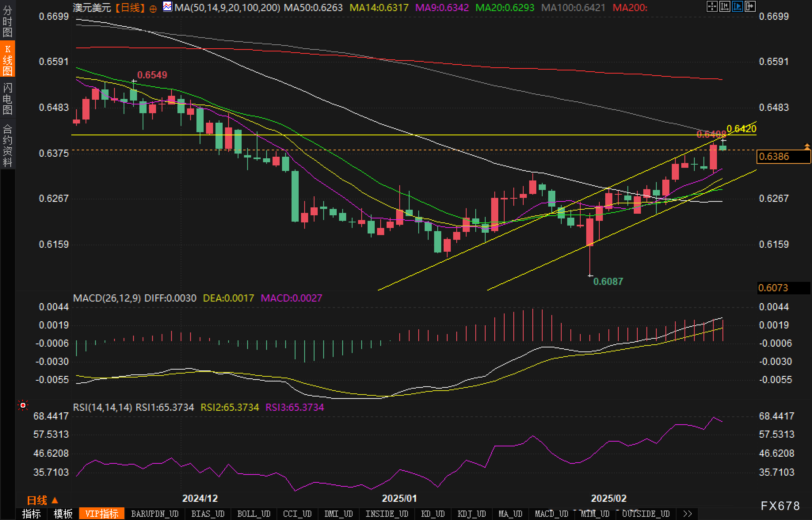Click the orange circle icon after 日线 title
The image size is (812, 520).
(153, 9)
